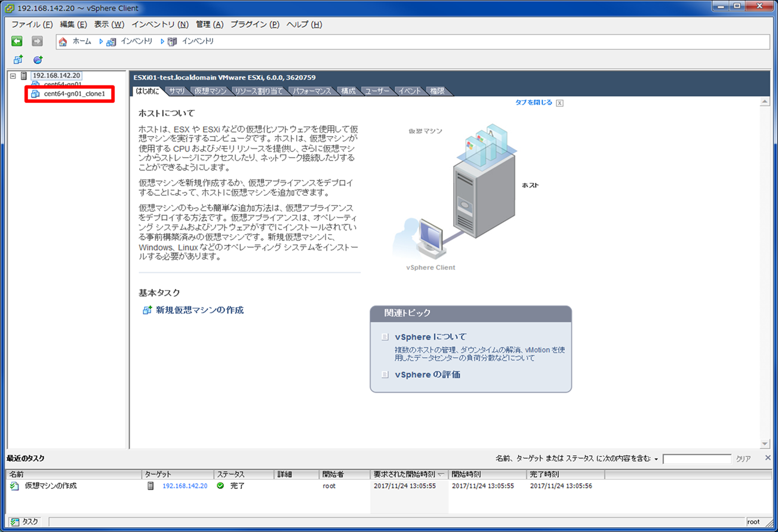
Task: Switch to the イベント tab
Action: point(410,91)
